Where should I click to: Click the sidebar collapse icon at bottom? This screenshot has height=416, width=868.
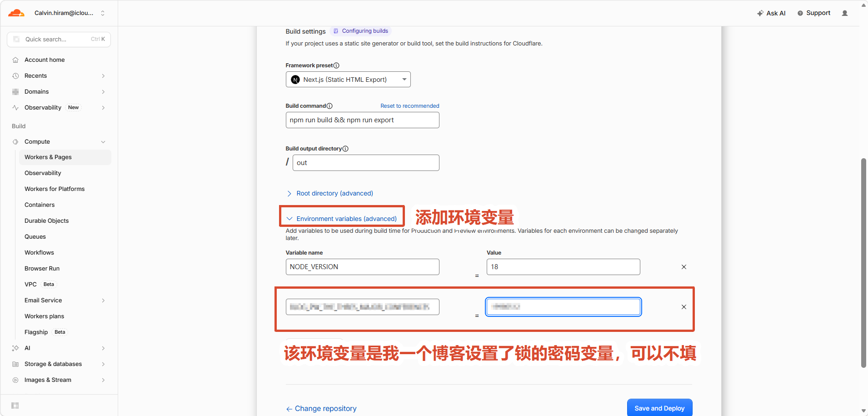click(15, 406)
